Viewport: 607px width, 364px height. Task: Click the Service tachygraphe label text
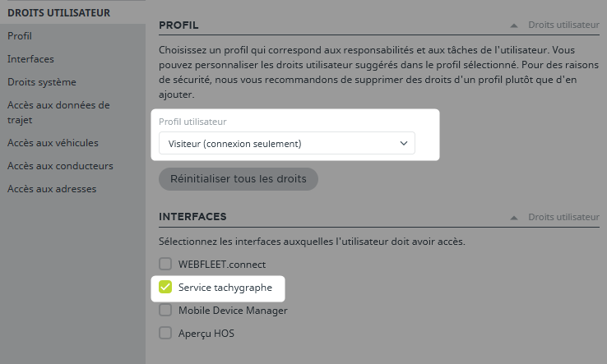[x=225, y=288]
